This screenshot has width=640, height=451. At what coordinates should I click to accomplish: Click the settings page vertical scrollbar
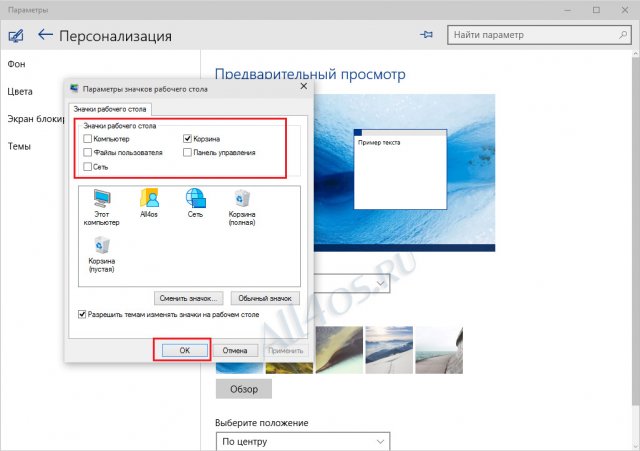coord(636,229)
